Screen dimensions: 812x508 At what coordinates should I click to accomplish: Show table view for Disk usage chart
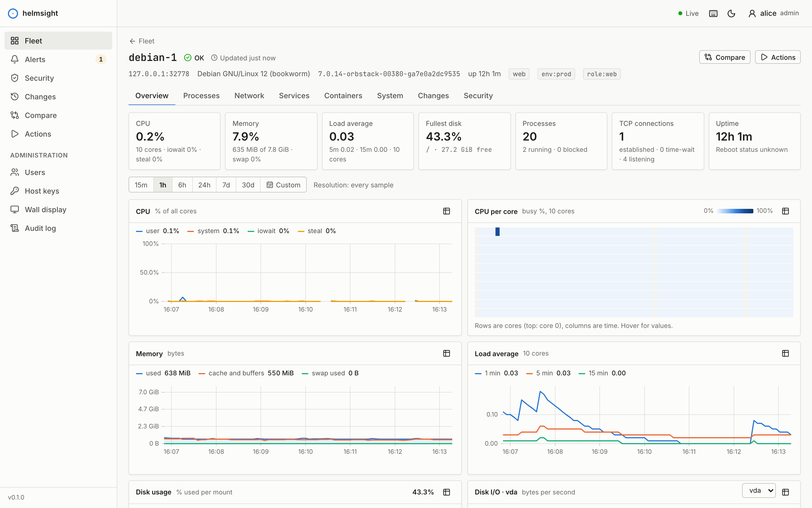point(446,492)
